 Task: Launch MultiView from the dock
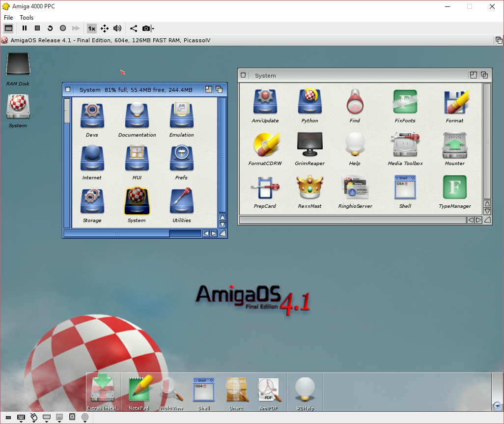pos(171,390)
